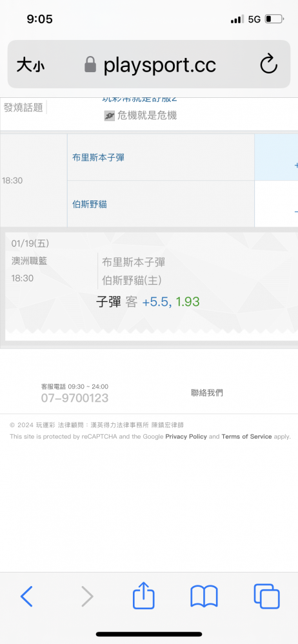Screen dimensions: 298x644
Task: Select the odds cell for 伯斯野貓
Action: tap(276, 204)
